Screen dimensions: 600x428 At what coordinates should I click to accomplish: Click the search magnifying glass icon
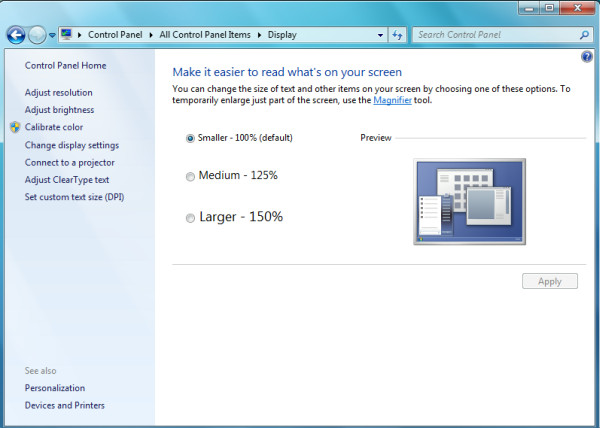point(584,35)
